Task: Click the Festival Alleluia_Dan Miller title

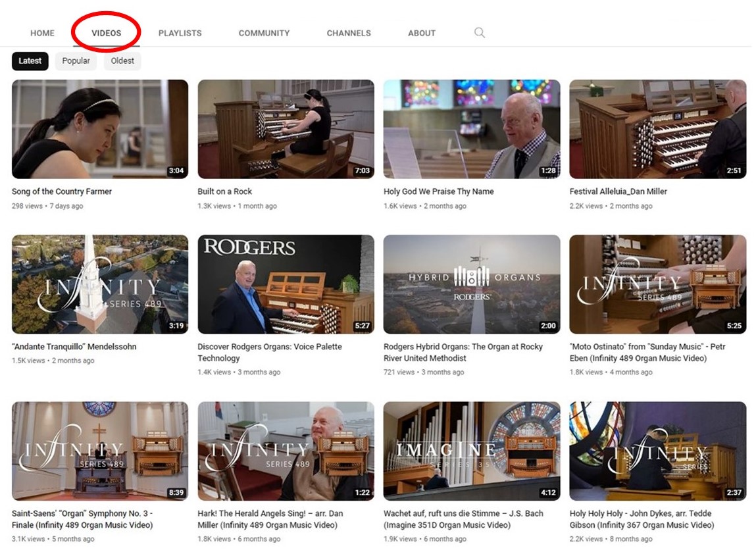Action: click(618, 191)
